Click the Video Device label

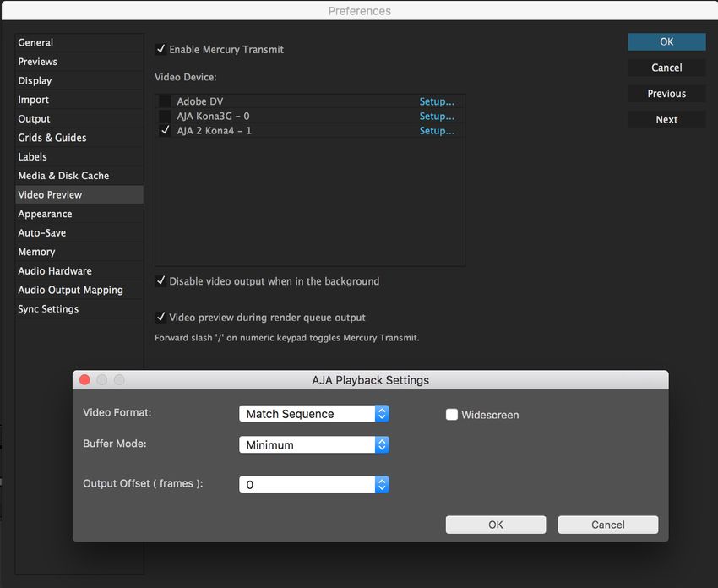coord(186,77)
